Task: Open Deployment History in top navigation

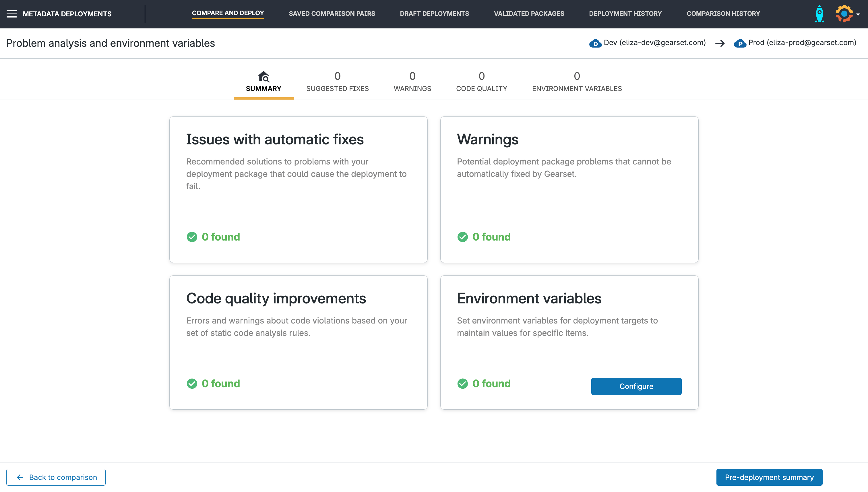Action: click(625, 14)
